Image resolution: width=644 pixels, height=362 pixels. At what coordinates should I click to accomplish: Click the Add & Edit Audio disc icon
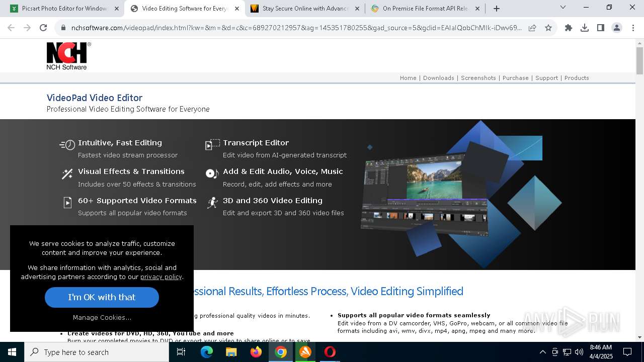[x=212, y=173]
